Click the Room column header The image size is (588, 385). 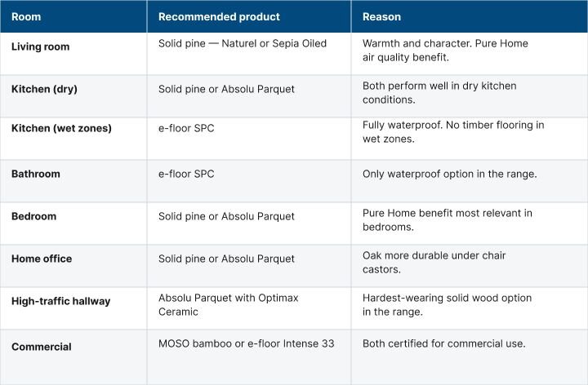(x=24, y=16)
